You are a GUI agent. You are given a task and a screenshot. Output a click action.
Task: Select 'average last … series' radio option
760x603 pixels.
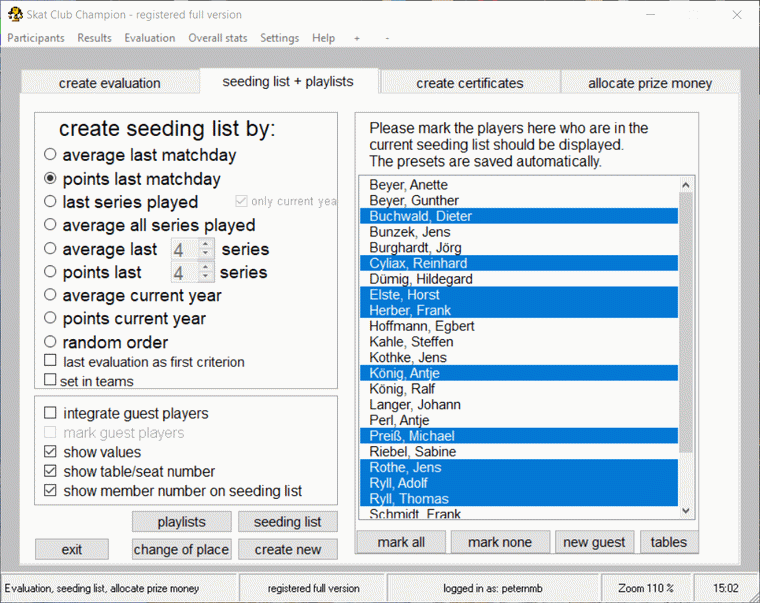coord(50,249)
